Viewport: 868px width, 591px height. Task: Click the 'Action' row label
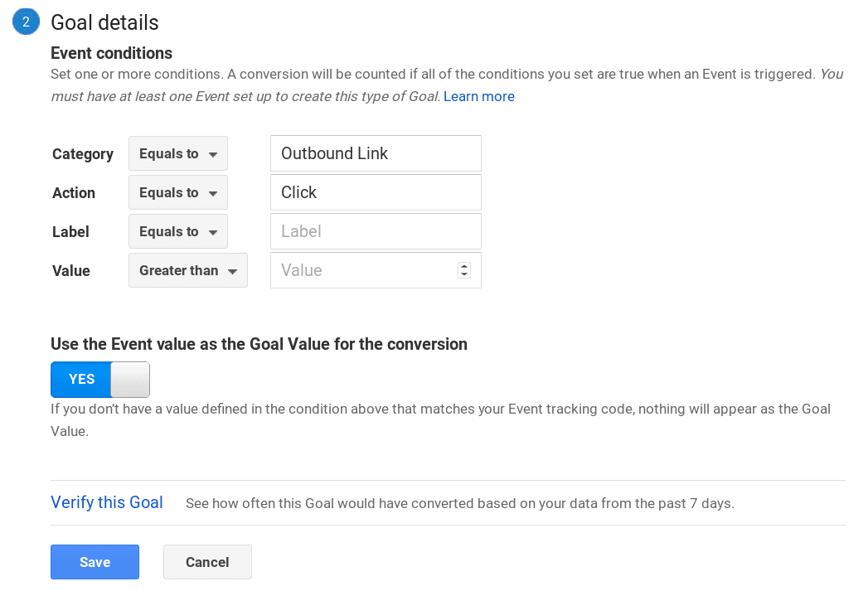(74, 193)
